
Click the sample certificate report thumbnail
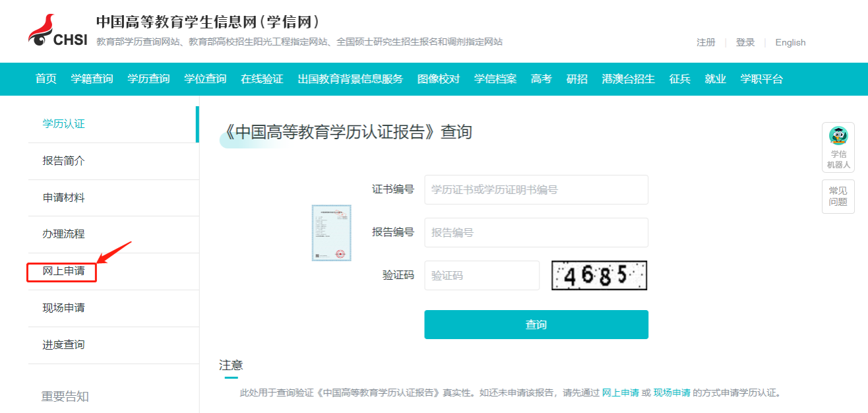point(331,233)
